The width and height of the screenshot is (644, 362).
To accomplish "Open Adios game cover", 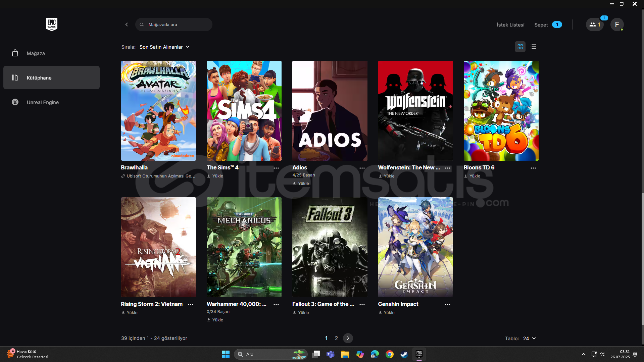I will (x=330, y=111).
